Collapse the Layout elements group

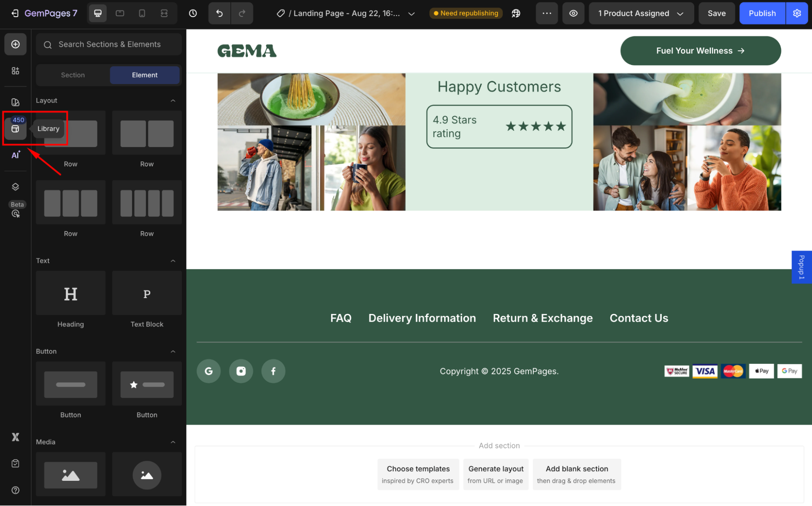click(173, 100)
